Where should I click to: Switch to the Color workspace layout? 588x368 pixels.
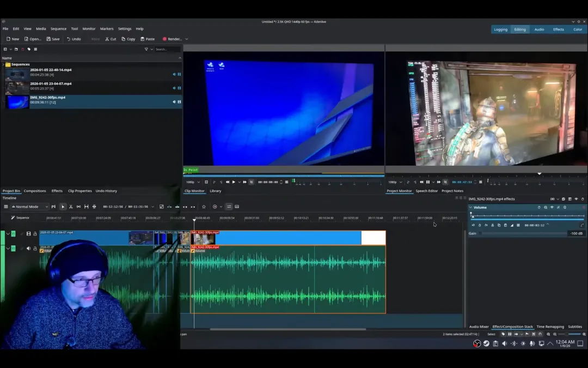pos(577,29)
